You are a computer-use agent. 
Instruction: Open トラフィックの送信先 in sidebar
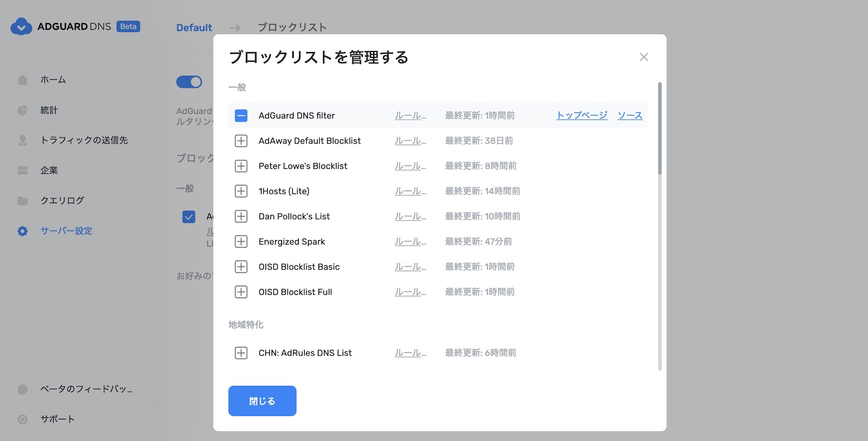pos(84,140)
